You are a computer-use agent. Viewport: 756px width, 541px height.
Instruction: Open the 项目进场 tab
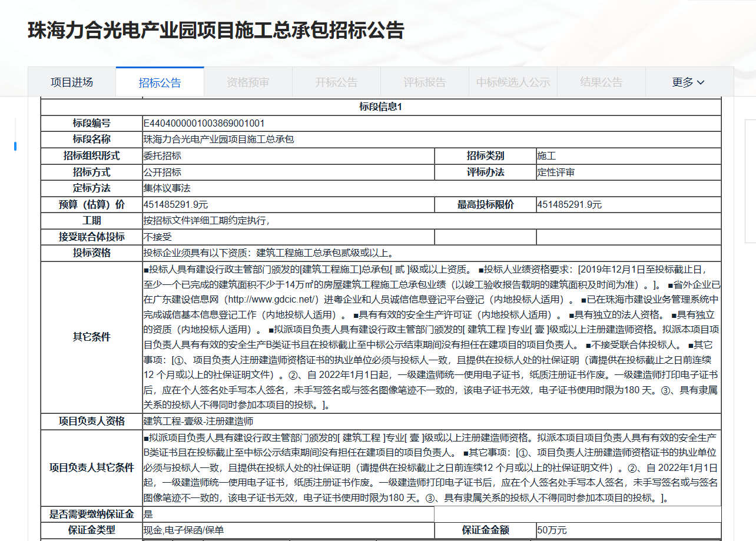pyautogui.click(x=72, y=82)
